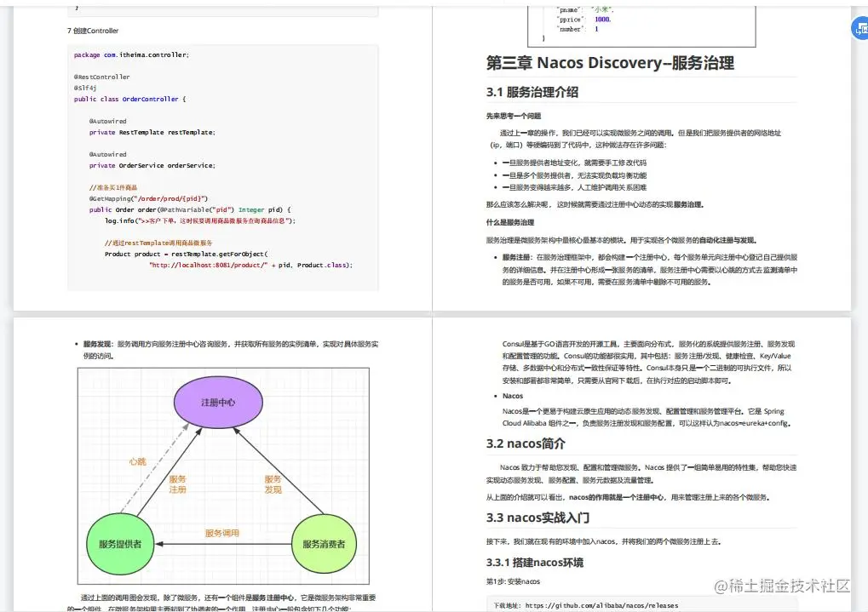Click the "3.1 服务治理介绍" heading

click(x=532, y=93)
